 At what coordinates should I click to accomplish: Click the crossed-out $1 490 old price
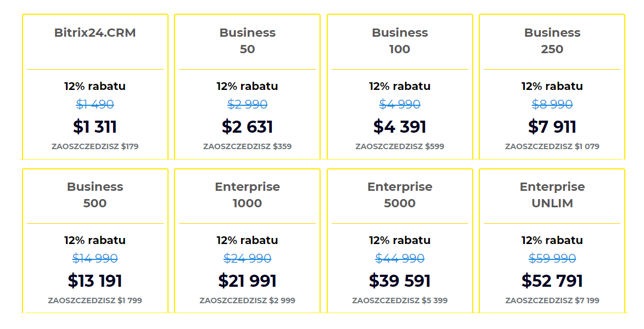click(95, 105)
